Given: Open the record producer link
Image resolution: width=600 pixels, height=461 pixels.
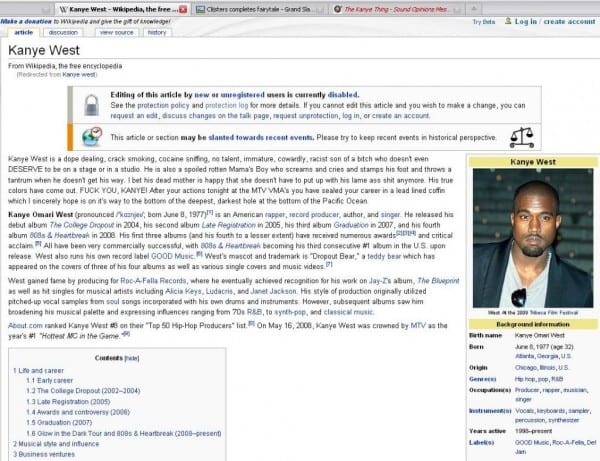Looking at the screenshot, I should 314,215.
